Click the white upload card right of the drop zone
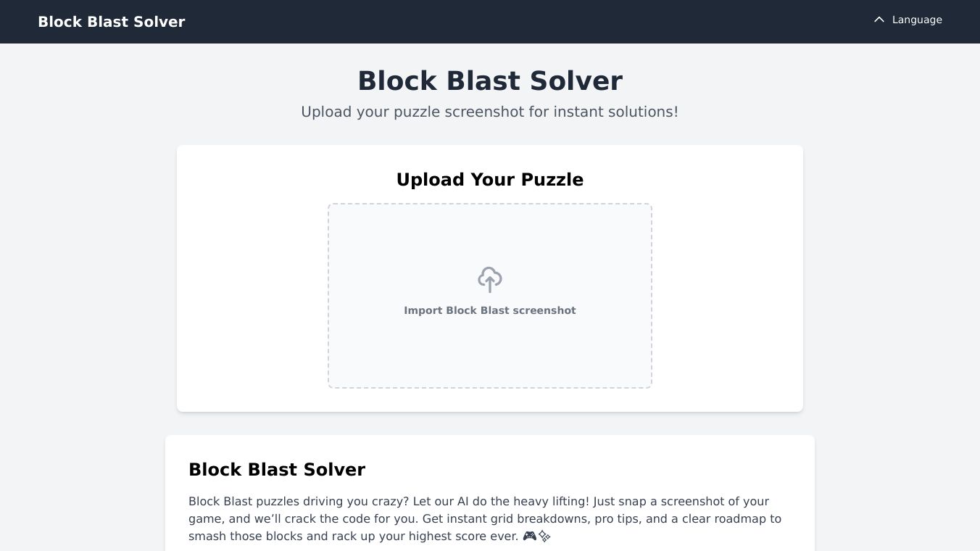The height and width of the screenshot is (551, 980). (x=727, y=290)
